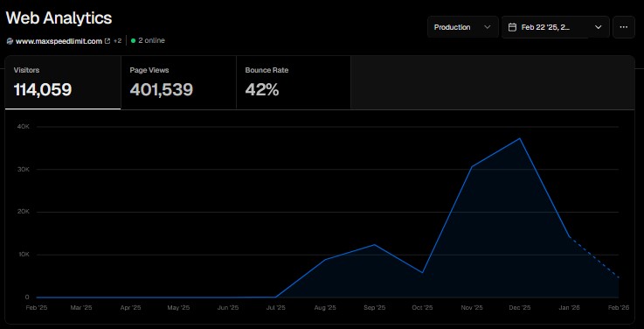Click the Aug '25 x-axis label

point(325,308)
